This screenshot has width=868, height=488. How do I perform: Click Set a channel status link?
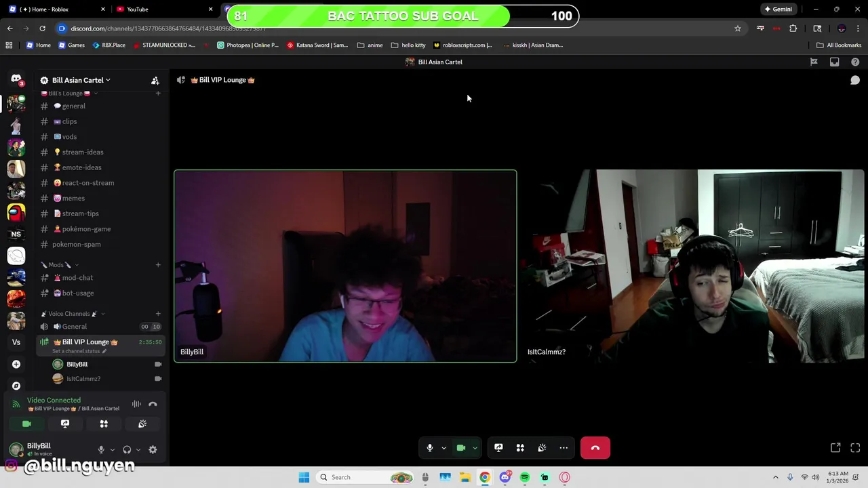79,351
